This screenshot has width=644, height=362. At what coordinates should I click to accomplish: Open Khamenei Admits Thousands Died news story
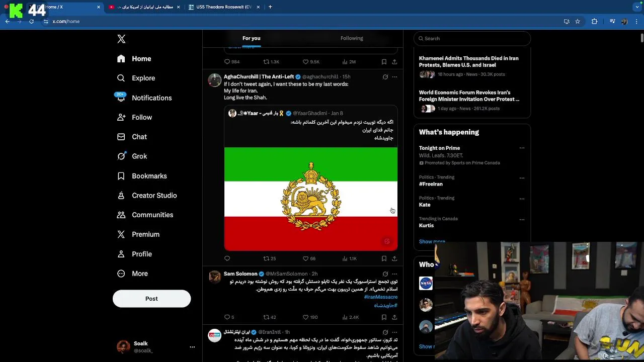472,66
